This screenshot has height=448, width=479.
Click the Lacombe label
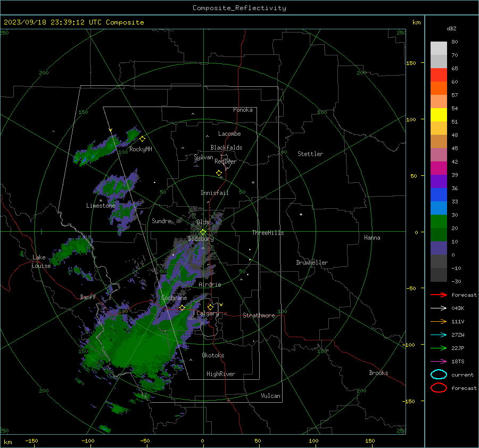pyautogui.click(x=229, y=134)
